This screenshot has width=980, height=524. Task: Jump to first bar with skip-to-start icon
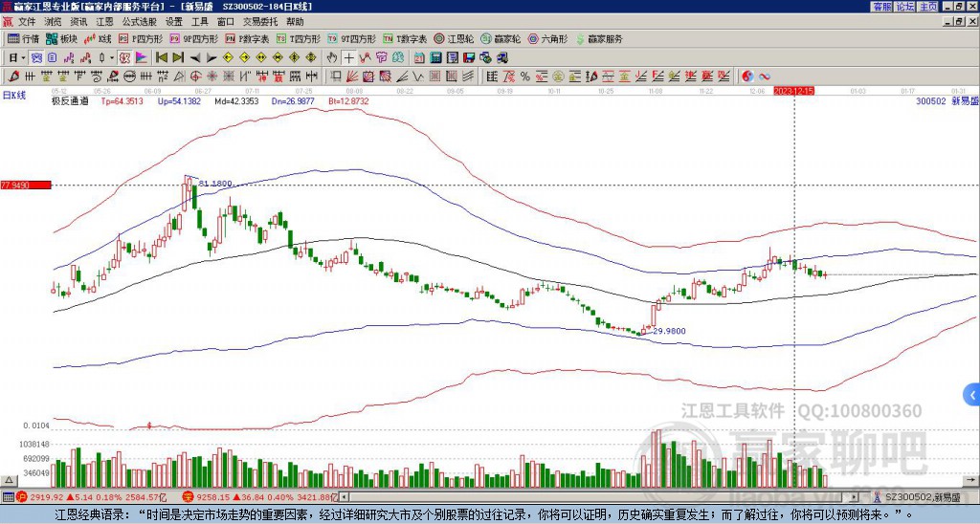pyautogui.click(x=161, y=58)
